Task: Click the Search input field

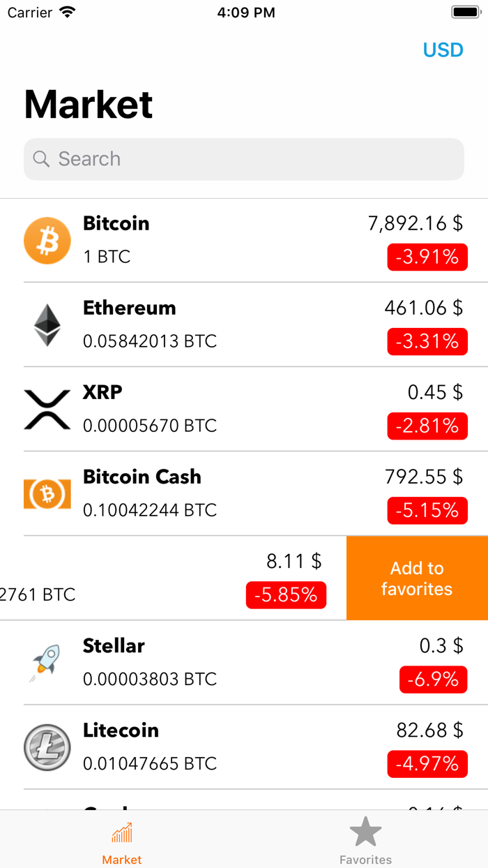Action: 244,159
